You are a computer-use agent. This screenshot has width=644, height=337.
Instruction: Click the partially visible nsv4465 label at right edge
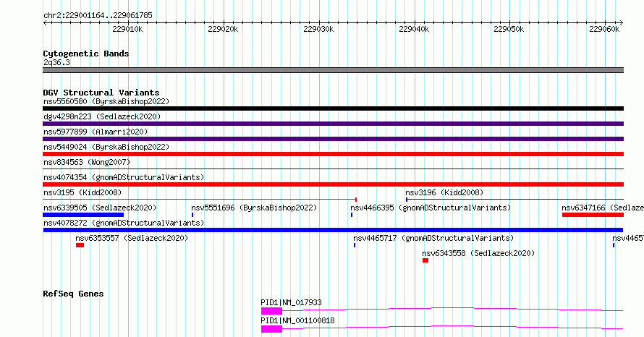coord(628,238)
